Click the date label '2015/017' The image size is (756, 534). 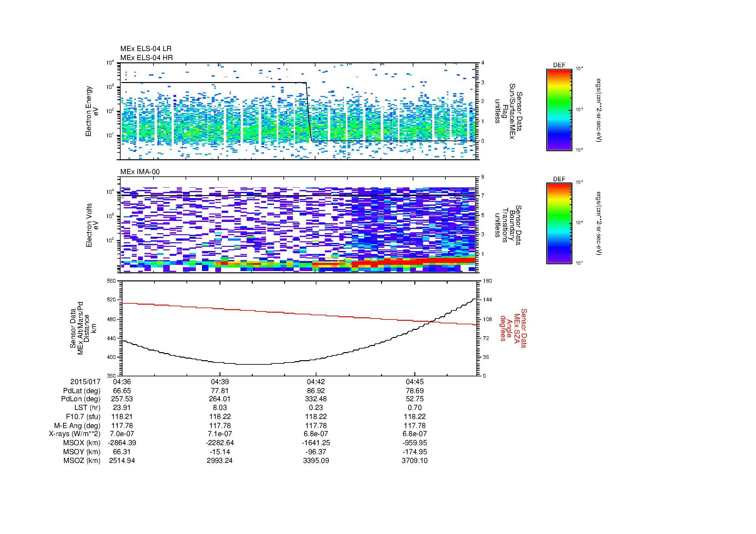click(85, 382)
